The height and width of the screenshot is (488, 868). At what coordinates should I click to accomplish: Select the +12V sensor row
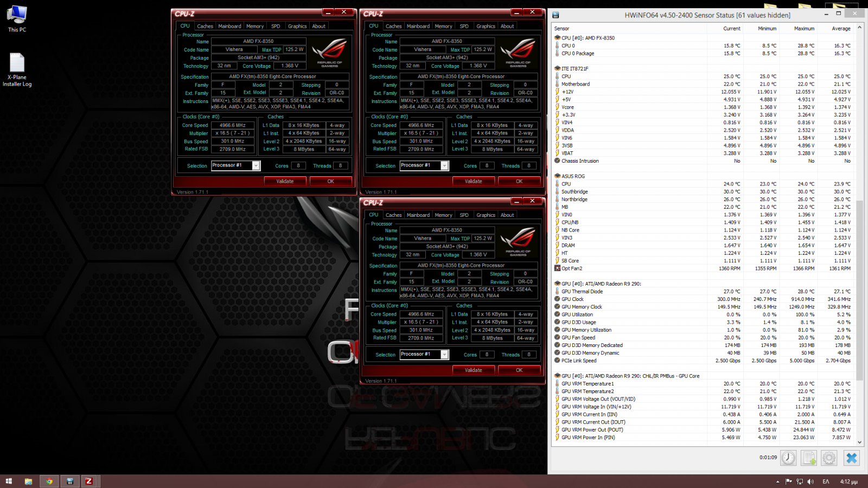pos(703,92)
